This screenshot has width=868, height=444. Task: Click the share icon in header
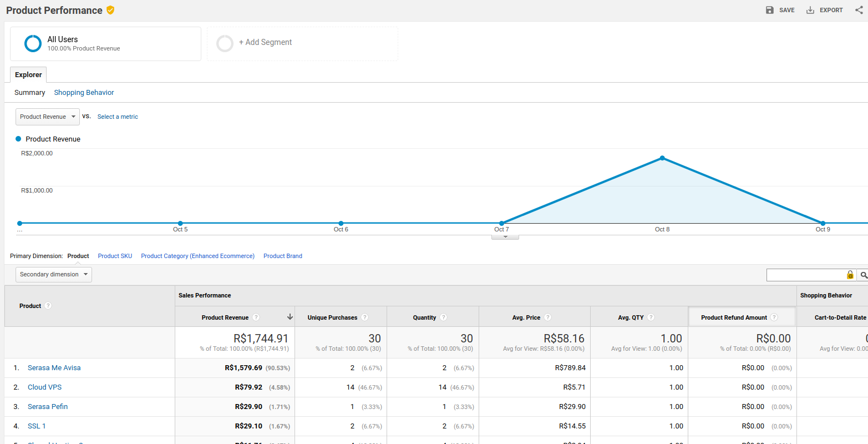pos(859,10)
